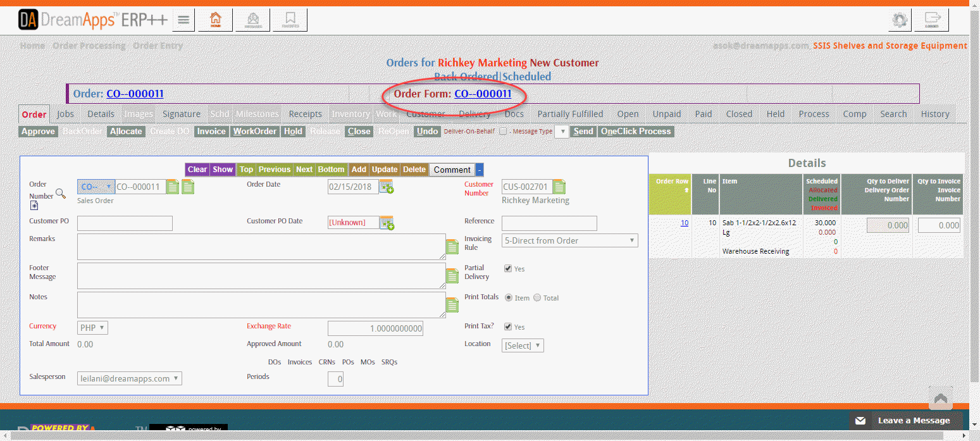980x441 pixels.
Task: Open the Customer PO Date calendar icon
Action: click(386, 223)
